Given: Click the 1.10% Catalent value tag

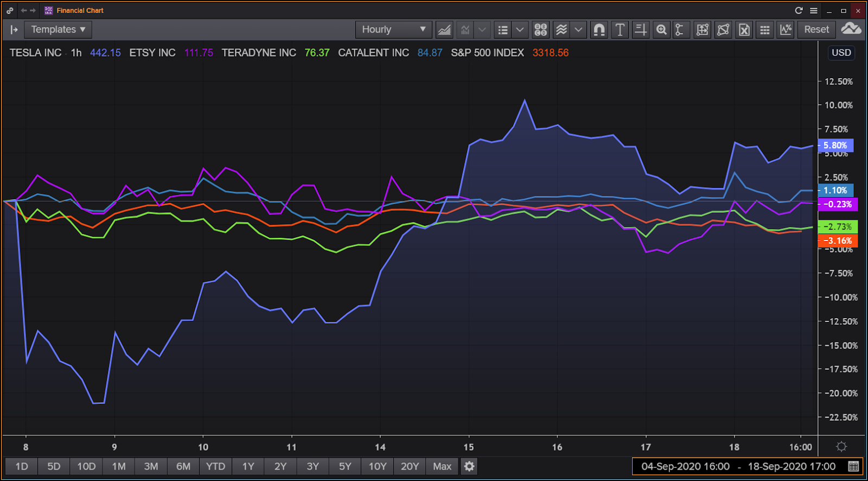Looking at the screenshot, I should pyautogui.click(x=835, y=191).
